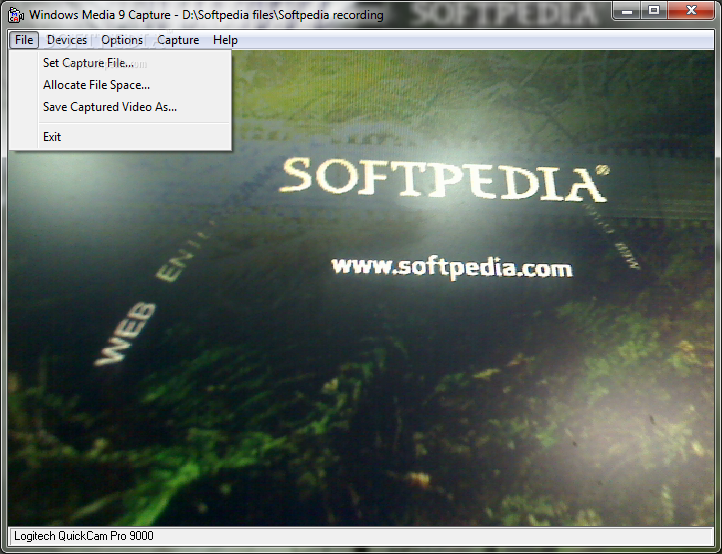
Task: Open the Options menu
Action: (122, 40)
